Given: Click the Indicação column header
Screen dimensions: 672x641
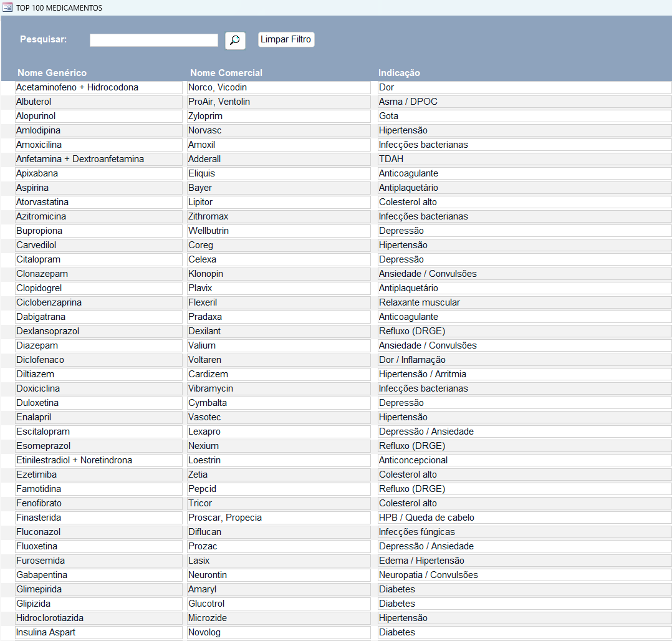Looking at the screenshot, I should (399, 73).
